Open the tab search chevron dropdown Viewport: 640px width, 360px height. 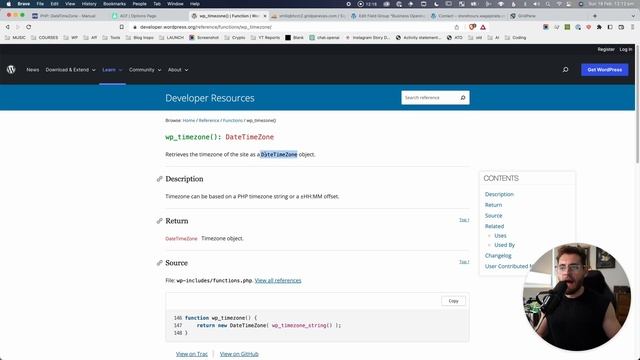point(633,16)
